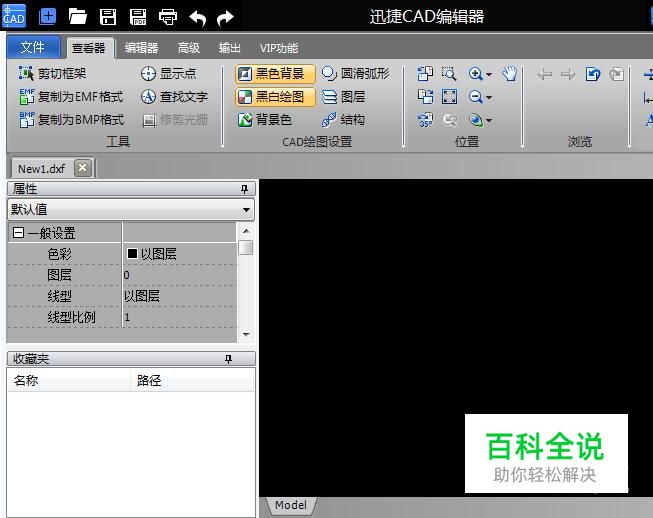Image resolution: width=653 pixels, height=518 pixels.
Task: Click the zoom in magnifier icon
Action: (x=475, y=74)
